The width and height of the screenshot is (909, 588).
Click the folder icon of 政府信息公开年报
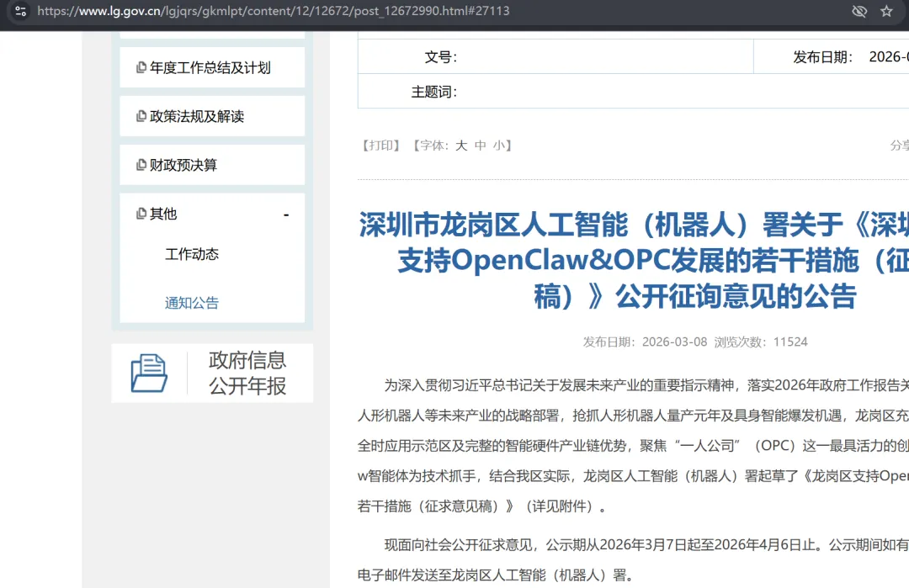click(x=149, y=373)
